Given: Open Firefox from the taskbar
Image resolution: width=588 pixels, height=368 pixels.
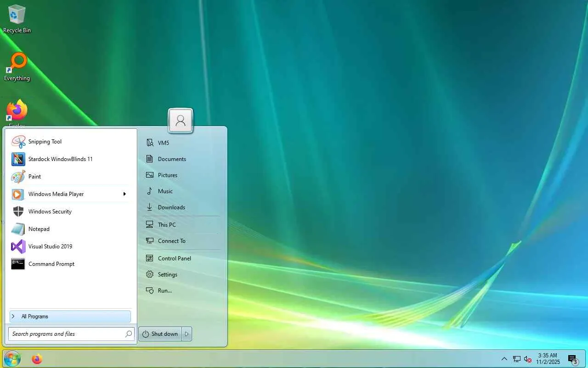Looking at the screenshot, I should click(37, 359).
